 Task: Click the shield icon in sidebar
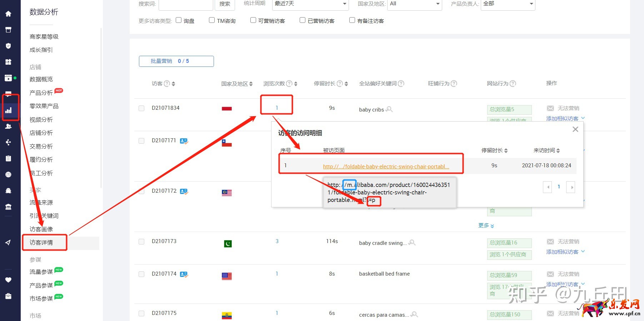[8, 46]
